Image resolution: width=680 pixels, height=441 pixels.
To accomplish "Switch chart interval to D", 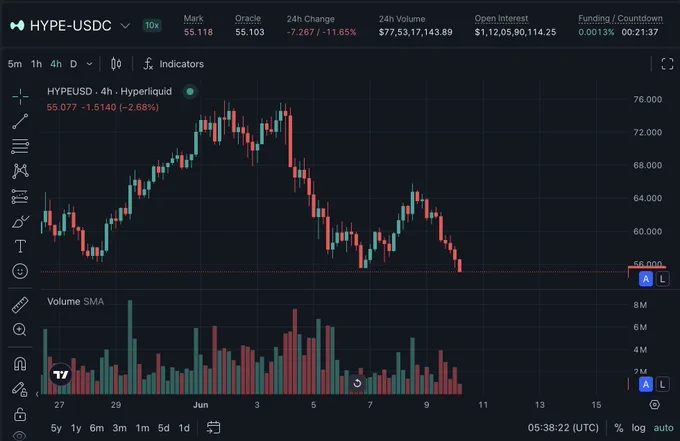I will point(74,64).
